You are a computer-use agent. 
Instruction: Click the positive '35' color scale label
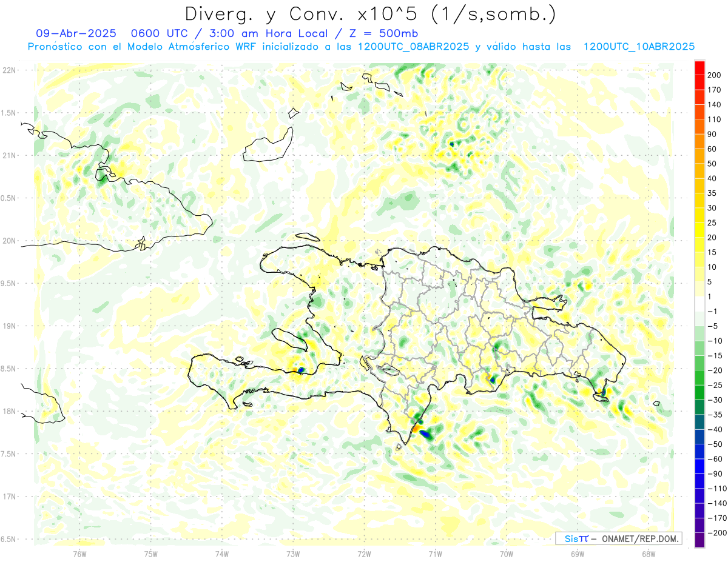click(712, 193)
